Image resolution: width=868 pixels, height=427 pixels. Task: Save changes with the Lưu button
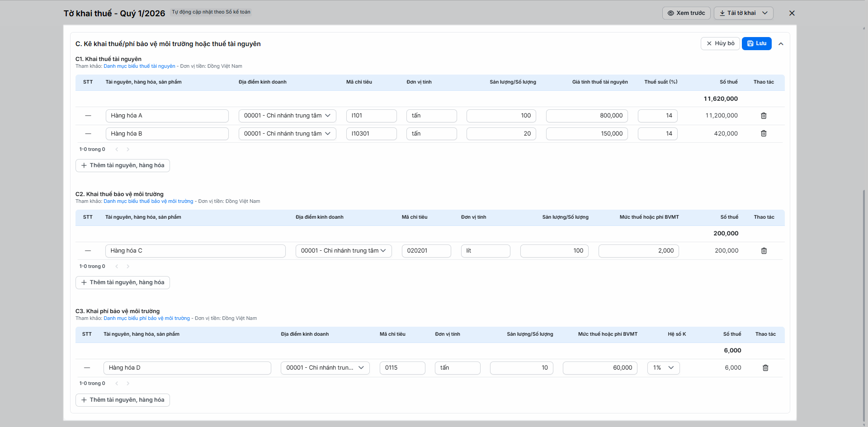pos(756,43)
